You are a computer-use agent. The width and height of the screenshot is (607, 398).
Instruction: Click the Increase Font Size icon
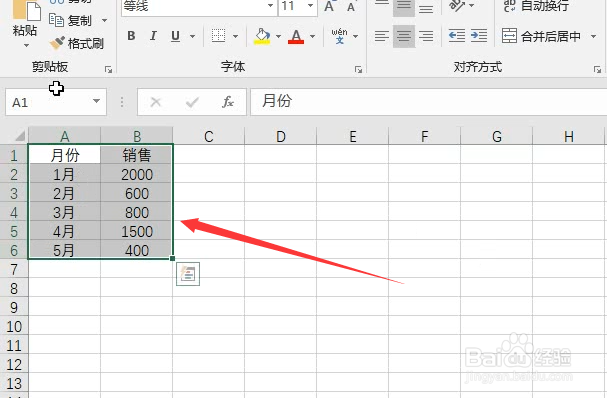329,6
